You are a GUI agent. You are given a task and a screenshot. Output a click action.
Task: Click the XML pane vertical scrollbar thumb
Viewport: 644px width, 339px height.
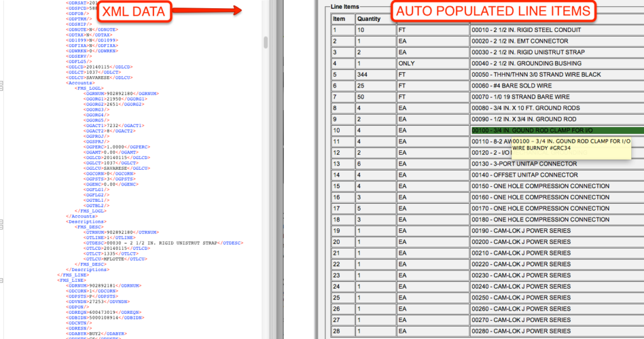point(266,42)
